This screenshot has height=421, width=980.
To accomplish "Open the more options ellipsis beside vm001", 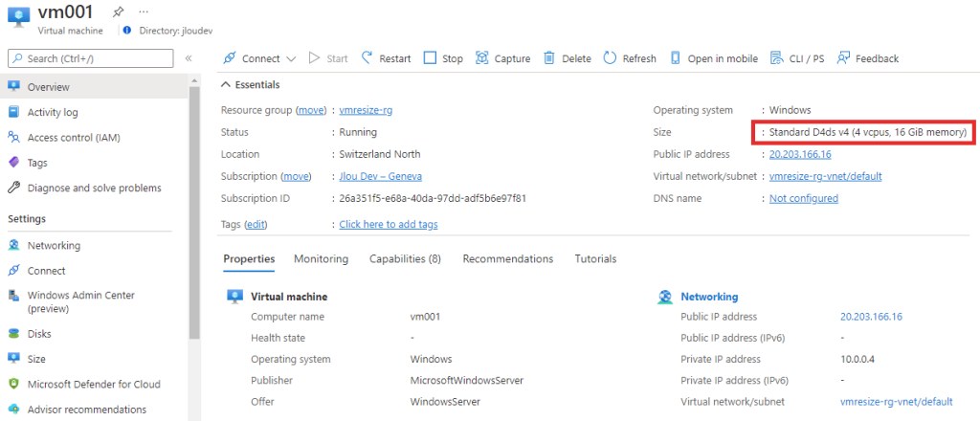I will tap(144, 11).
